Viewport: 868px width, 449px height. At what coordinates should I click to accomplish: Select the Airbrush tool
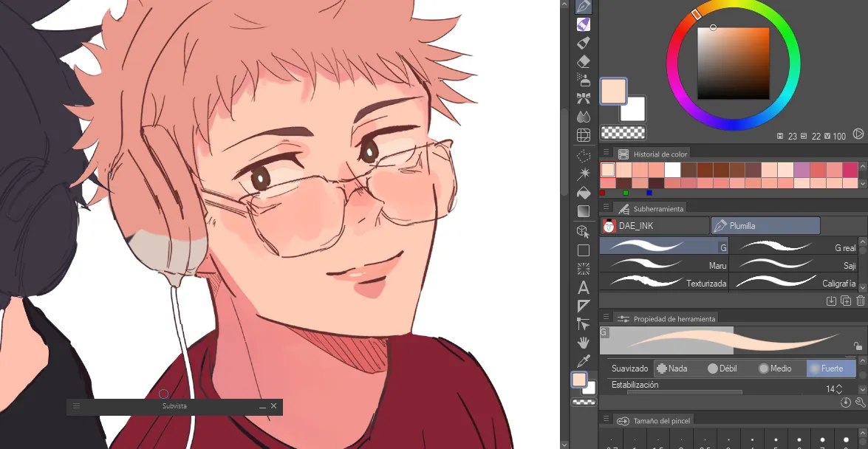point(583,80)
